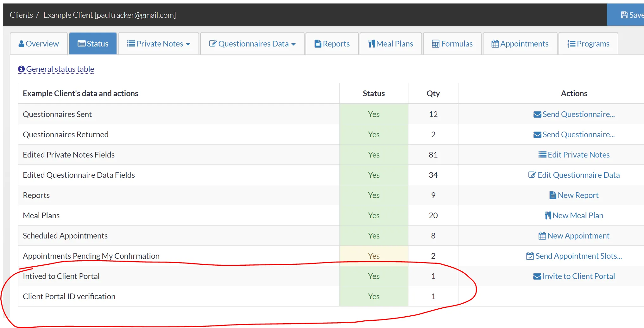Viewport: 644px width, 328px height.
Task: Click the Invite to Client Portal link
Action: click(x=578, y=276)
